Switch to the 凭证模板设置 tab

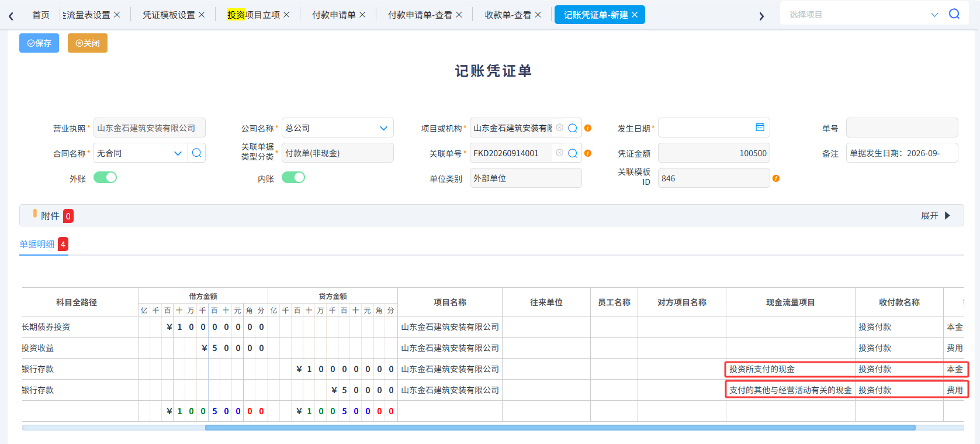(x=169, y=15)
